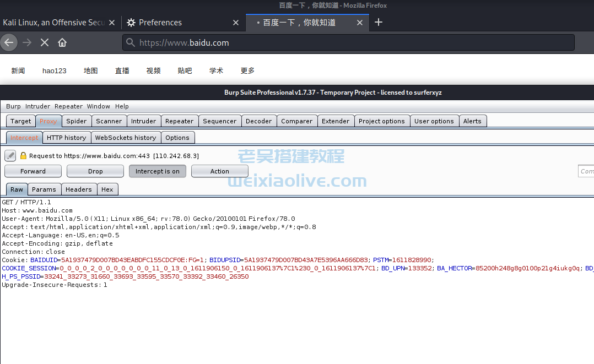Select the 百度一下，你就知道 browser tab
The image size is (594, 364).
pyautogui.click(x=307, y=23)
